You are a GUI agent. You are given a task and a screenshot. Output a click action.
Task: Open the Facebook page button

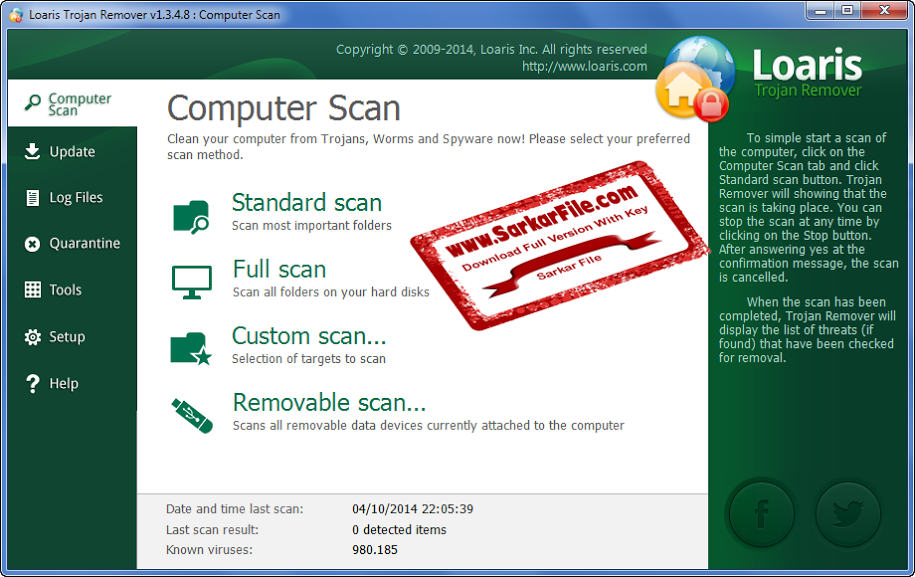[x=761, y=513]
